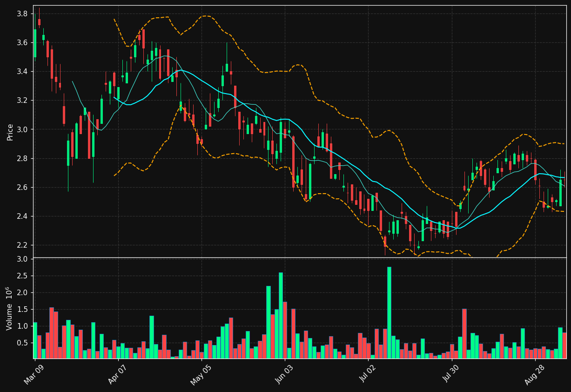
Task: Click the 2.8 price axis tick
Action: point(23,159)
